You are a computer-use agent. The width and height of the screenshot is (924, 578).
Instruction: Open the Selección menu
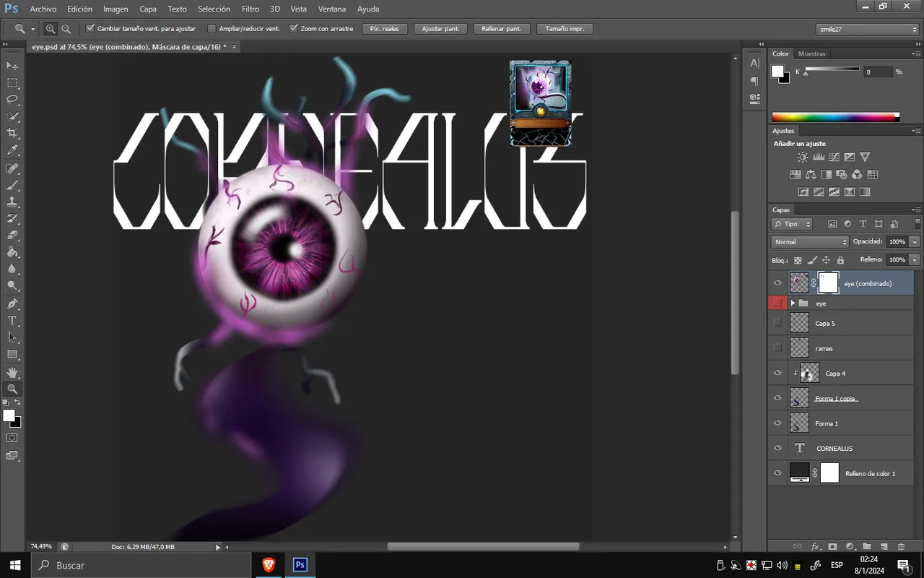[x=214, y=9]
